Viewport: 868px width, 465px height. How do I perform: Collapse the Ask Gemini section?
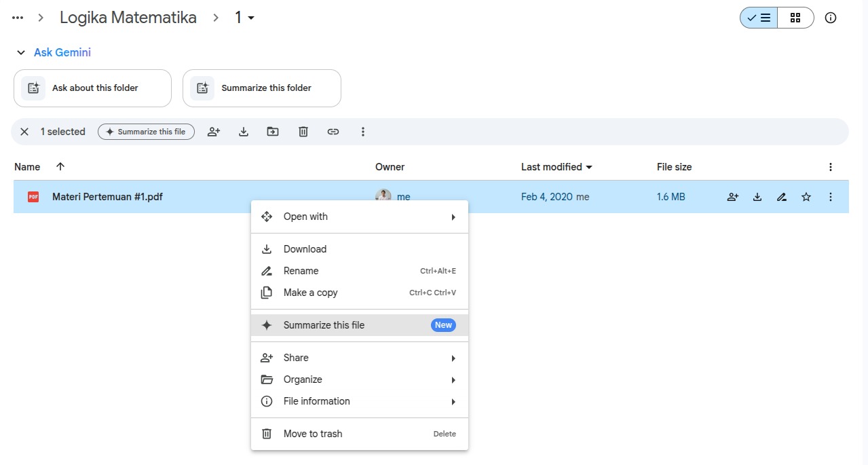pos(21,53)
